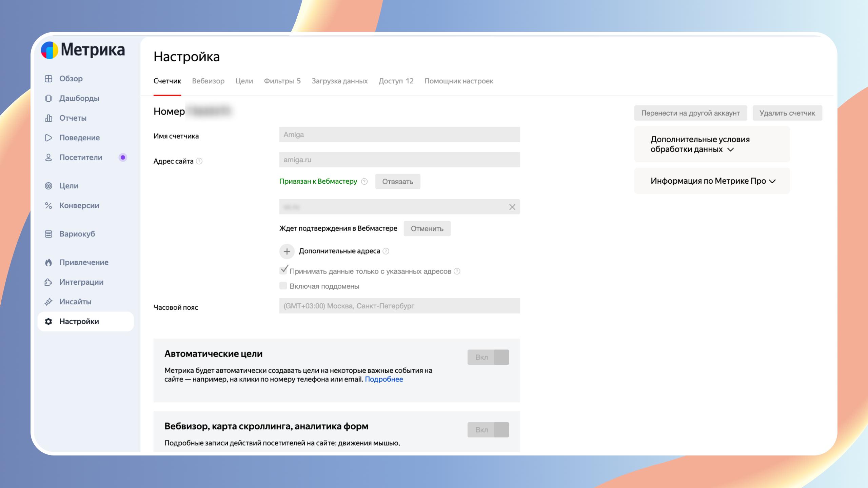Open the Доступ 12 tab
Screen dimensions: 868x488
click(396, 81)
